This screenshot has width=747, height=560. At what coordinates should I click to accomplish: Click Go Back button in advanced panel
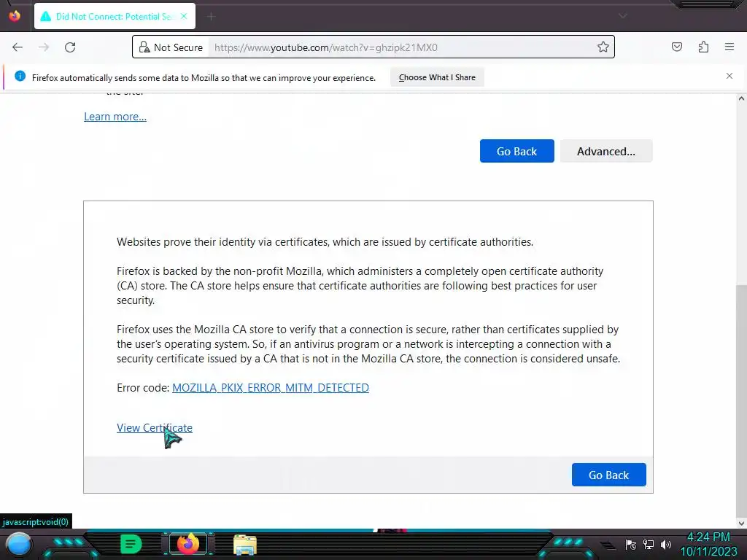tap(609, 475)
